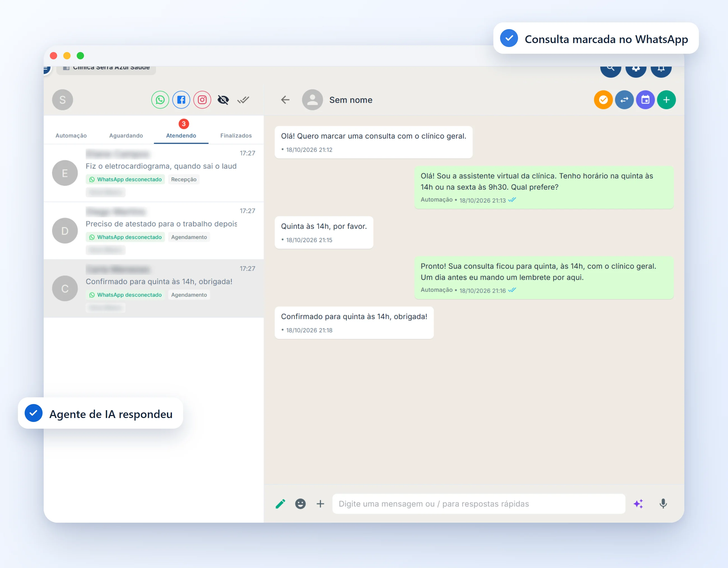728x568 pixels.
Task: Click the blue transfer-ticket arrows button
Action: pyautogui.click(x=624, y=100)
